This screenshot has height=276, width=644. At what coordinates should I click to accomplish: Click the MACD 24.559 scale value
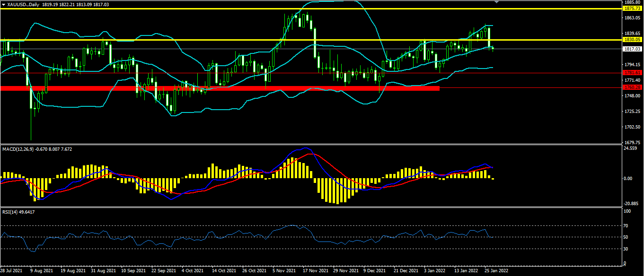click(x=631, y=148)
